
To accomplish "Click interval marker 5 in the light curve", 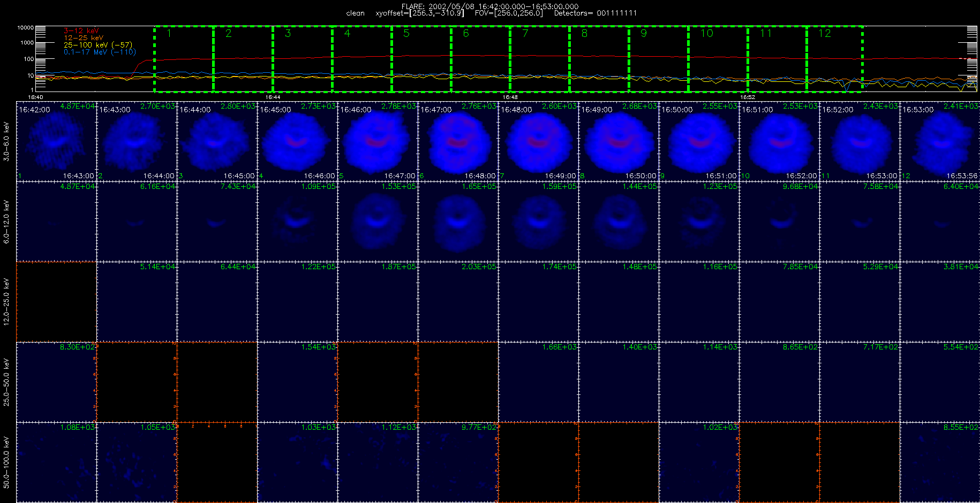I will 406,34.
